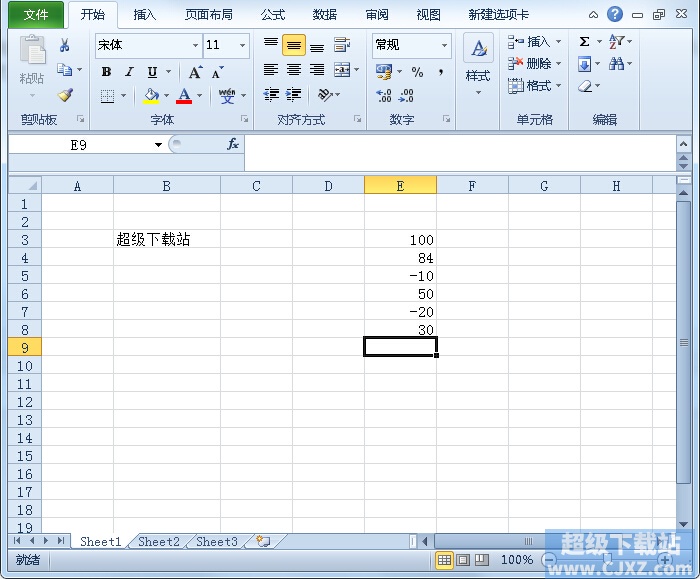This screenshot has height=579, width=700.
Task: Click Find and Select binoculars
Action: click(x=617, y=64)
